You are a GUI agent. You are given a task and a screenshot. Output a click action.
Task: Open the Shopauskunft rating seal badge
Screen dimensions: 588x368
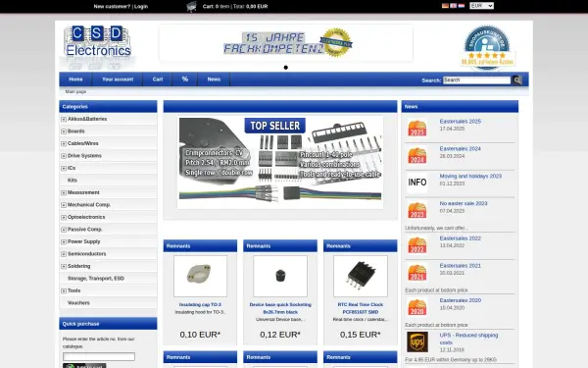pyautogui.click(x=487, y=47)
